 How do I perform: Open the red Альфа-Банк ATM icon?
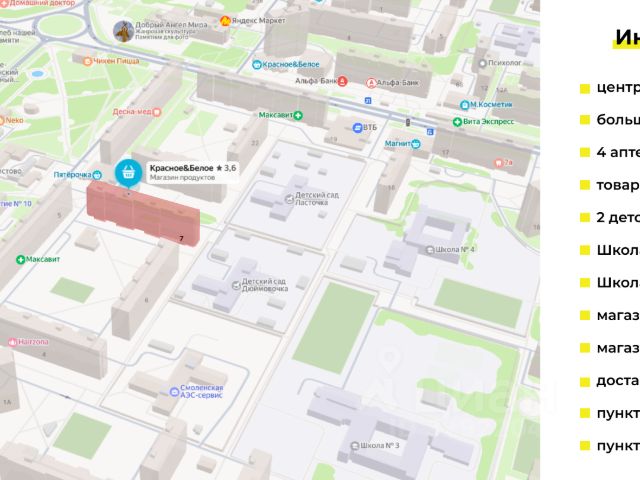(342, 81)
